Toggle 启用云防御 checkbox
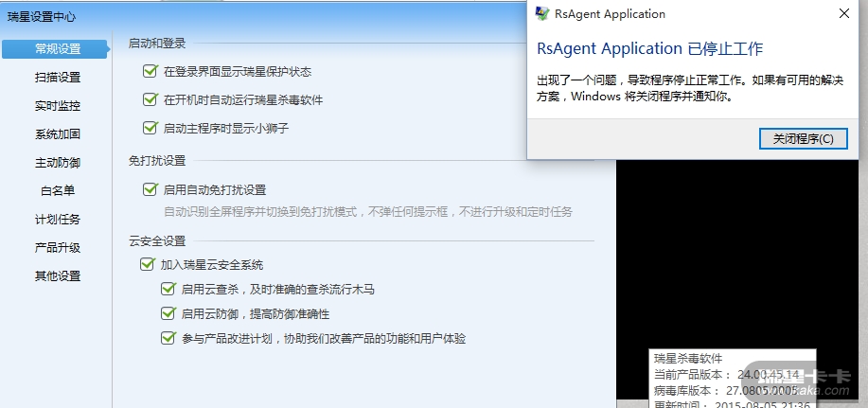The image size is (868, 408). pos(168,313)
